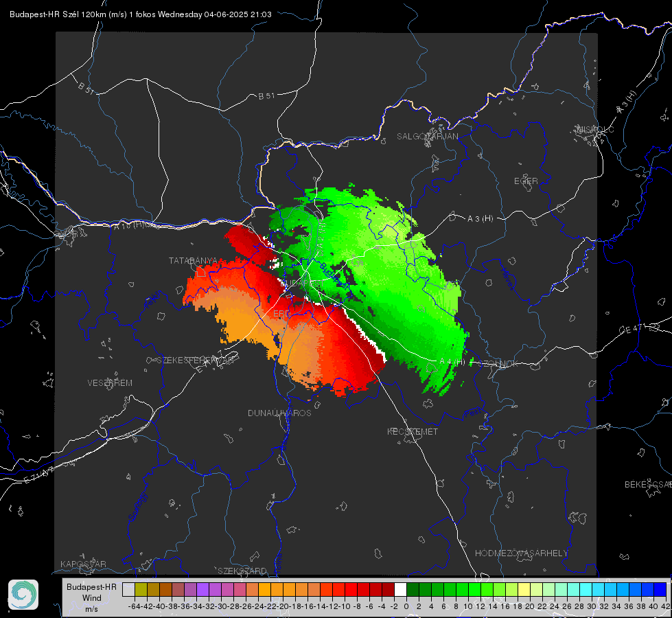Select the orange-red swatch between -14 and -12
Screen dimensions: 672x618
pos(326,589)
